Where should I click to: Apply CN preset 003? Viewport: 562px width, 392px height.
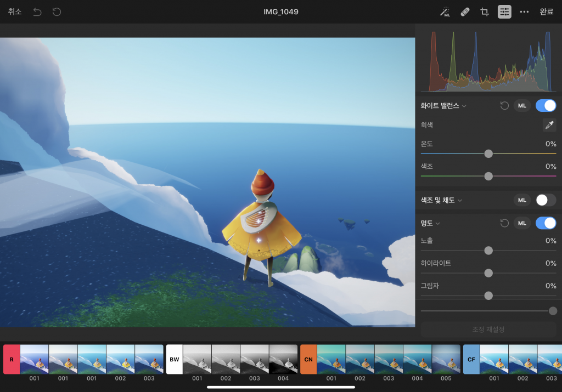point(389,360)
